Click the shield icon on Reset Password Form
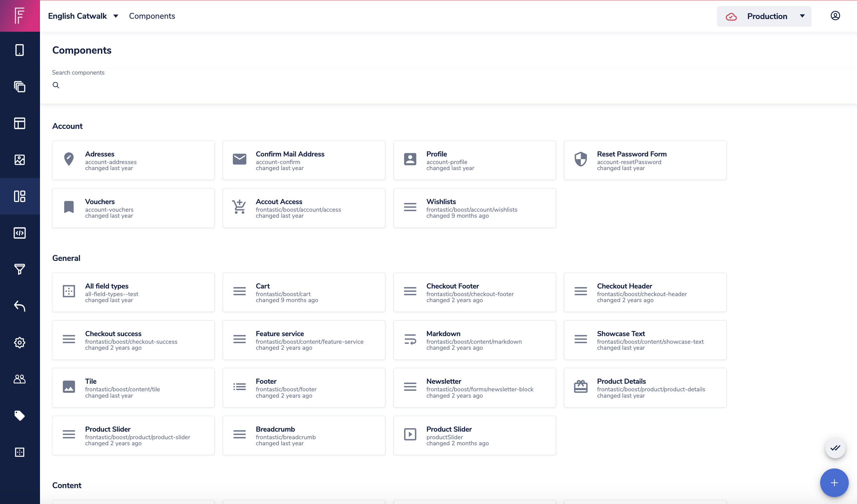This screenshot has height=504, width=857. [581, 159]
